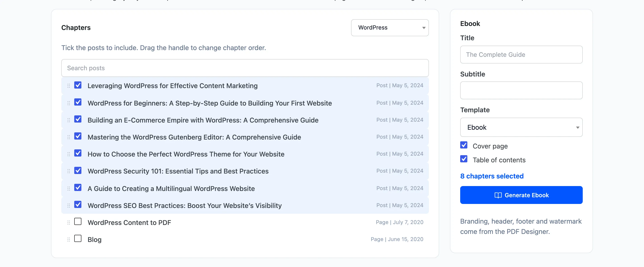The width and height of the screenshot is (644, 267).
Task: Uncheck Mastering the WordPress Gutenberg Editor checkbox
Action: (x=78, y=136)
